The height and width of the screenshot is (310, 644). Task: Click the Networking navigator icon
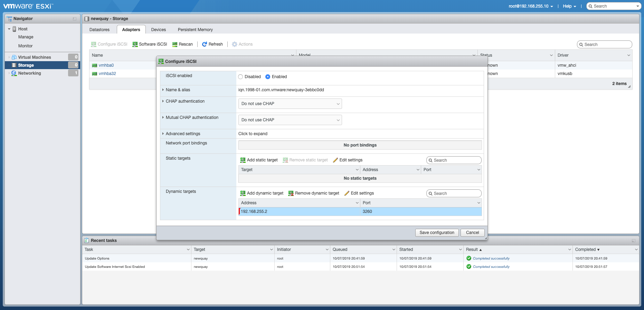(14, 73)
